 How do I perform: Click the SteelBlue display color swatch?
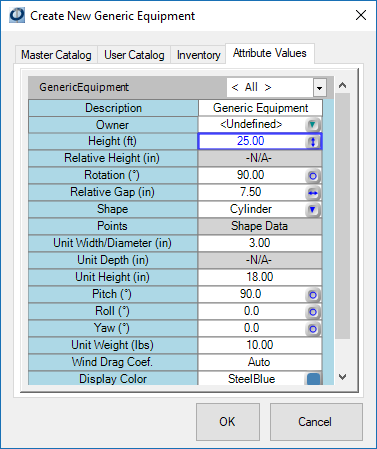[313, 379]
